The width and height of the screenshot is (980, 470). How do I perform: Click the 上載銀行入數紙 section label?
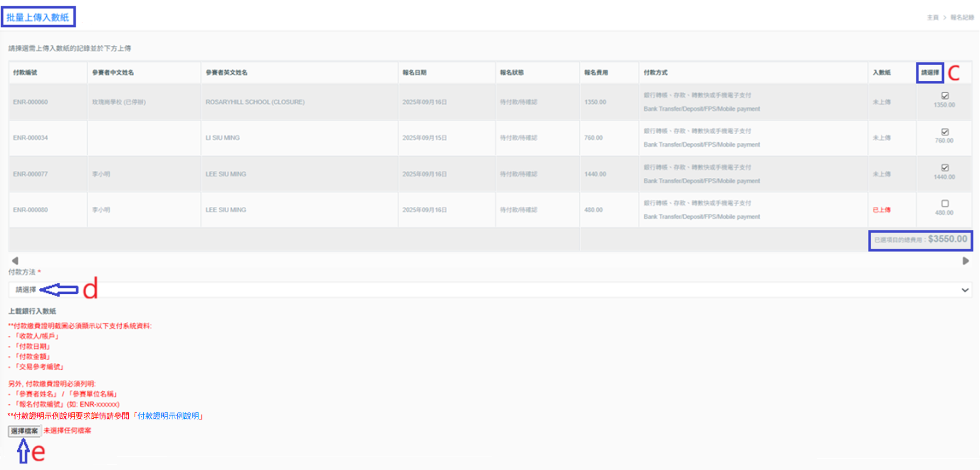32,311
